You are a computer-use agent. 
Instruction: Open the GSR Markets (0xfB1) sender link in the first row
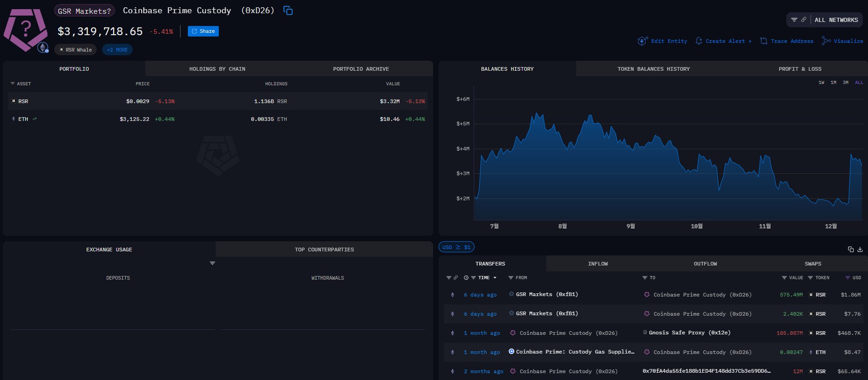tap(547, 295)
